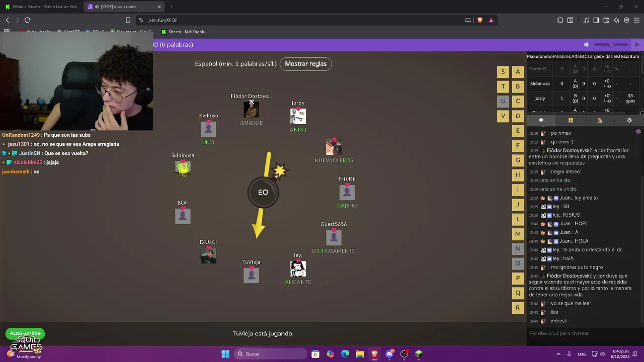Type in the Escribe aquí para chatear field
Screen dimensions: 644x362
585,333
